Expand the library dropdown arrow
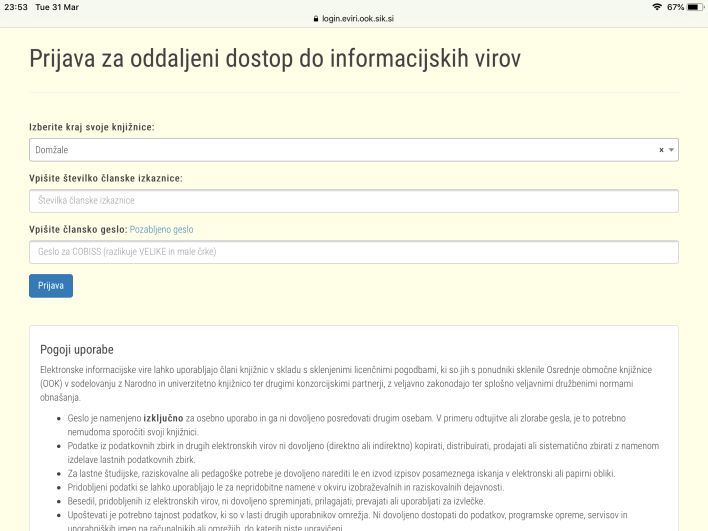 click(672, 150)
